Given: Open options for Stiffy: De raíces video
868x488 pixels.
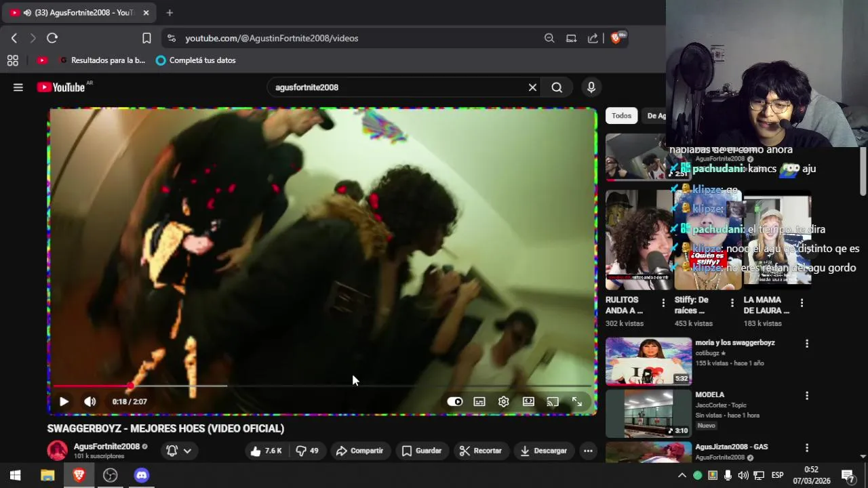Looking at the screenshot, I should (x=732, y=303).
